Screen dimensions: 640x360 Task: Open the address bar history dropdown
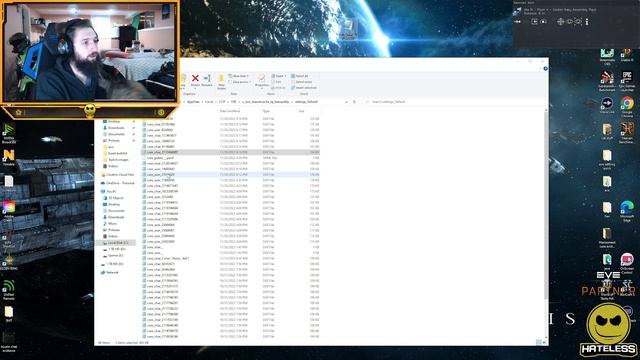click(x=346, y=102)
